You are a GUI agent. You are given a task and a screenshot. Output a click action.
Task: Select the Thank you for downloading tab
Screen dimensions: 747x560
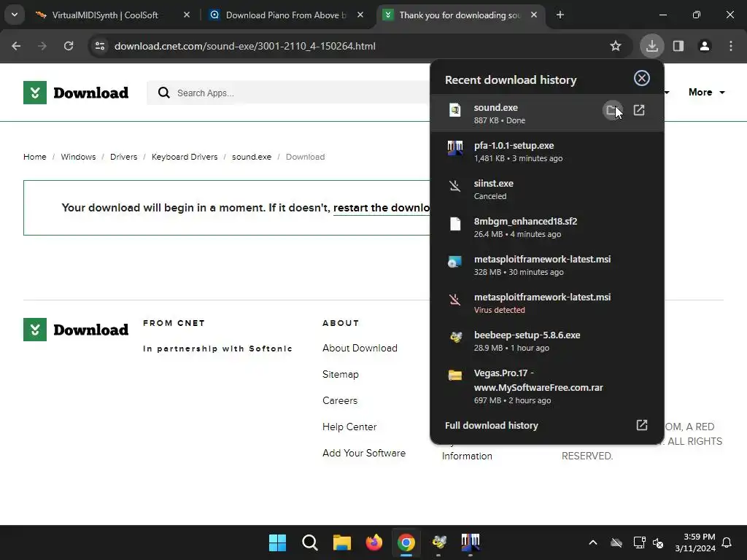pos(460,15)
